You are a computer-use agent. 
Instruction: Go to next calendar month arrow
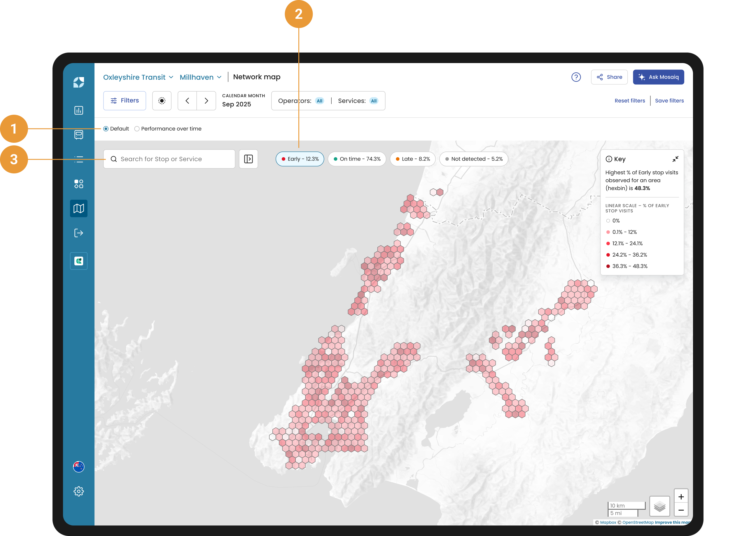206,101
